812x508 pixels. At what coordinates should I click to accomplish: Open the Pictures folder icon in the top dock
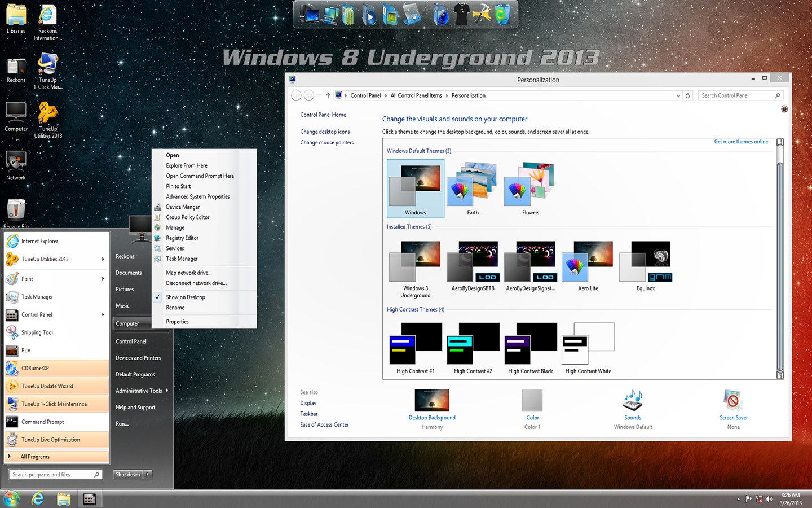point(390,14)
